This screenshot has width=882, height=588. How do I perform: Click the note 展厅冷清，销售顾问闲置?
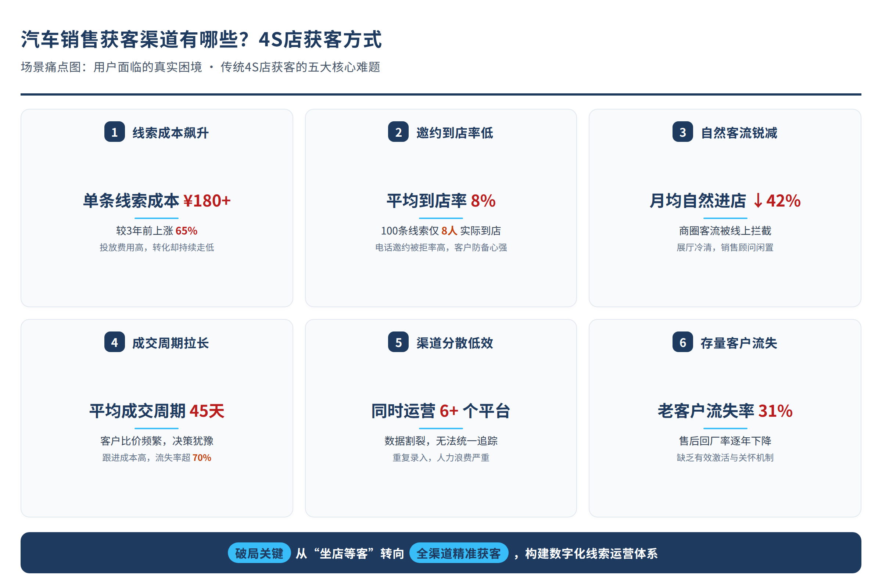pyautogui.click(x=725, y=247)
